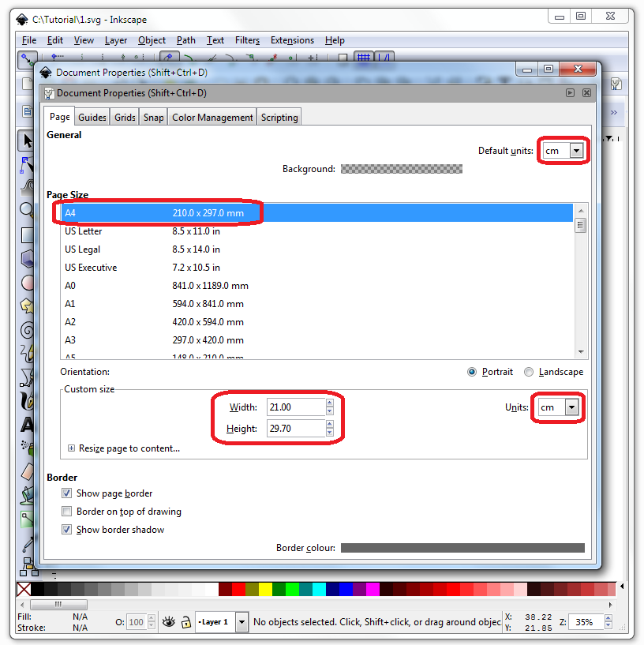Click the dock iconify arrow in dialog header
The height and width of the screenshot is (645, 644).
570,92
